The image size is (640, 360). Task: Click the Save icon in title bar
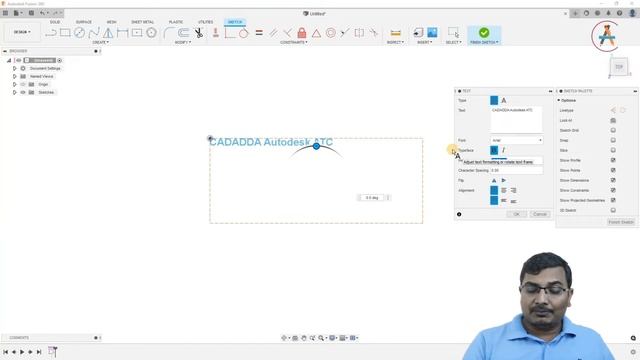(31, 13)
